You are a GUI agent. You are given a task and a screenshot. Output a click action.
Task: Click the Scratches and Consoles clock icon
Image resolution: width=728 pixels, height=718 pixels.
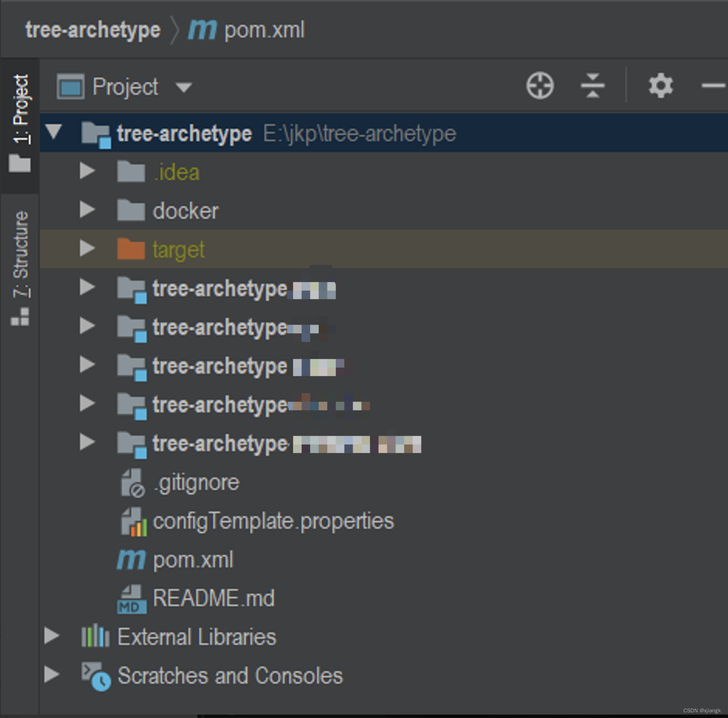pyautogui.click(x=96, y=676)
